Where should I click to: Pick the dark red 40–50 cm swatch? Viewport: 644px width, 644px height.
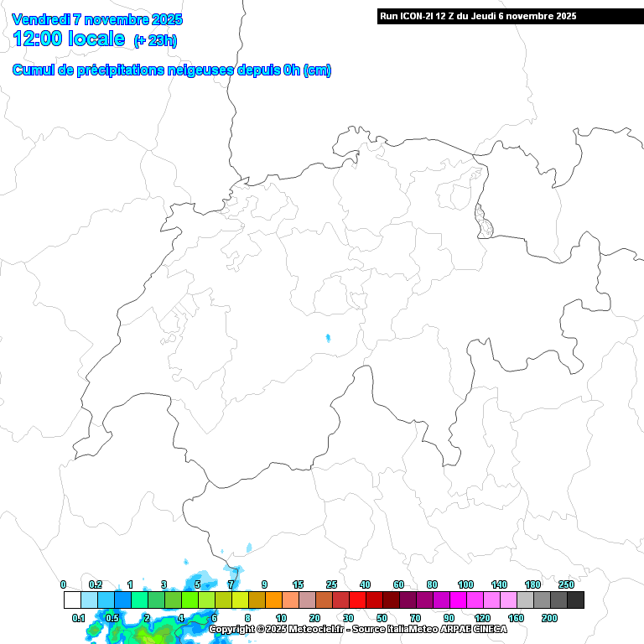374,600
